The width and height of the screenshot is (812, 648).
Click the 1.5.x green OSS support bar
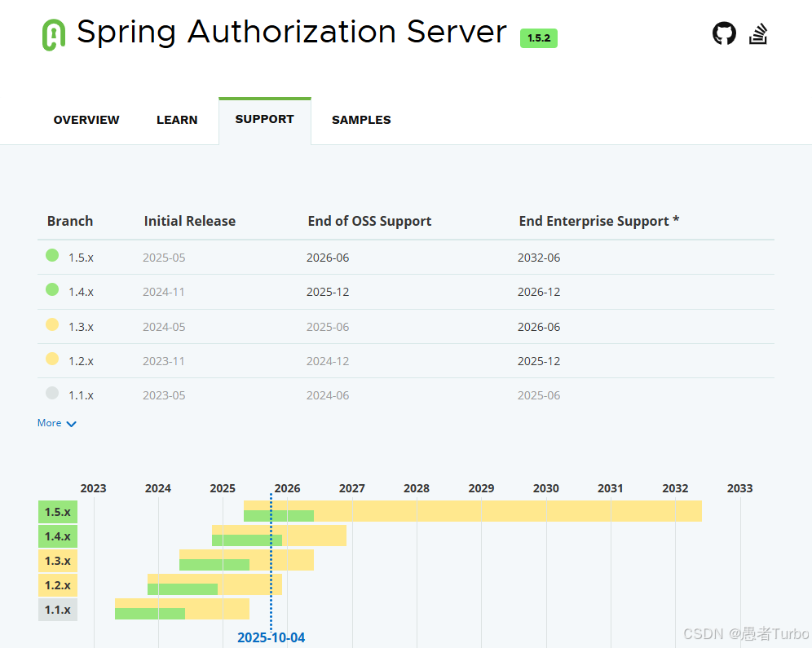[279, 516]
